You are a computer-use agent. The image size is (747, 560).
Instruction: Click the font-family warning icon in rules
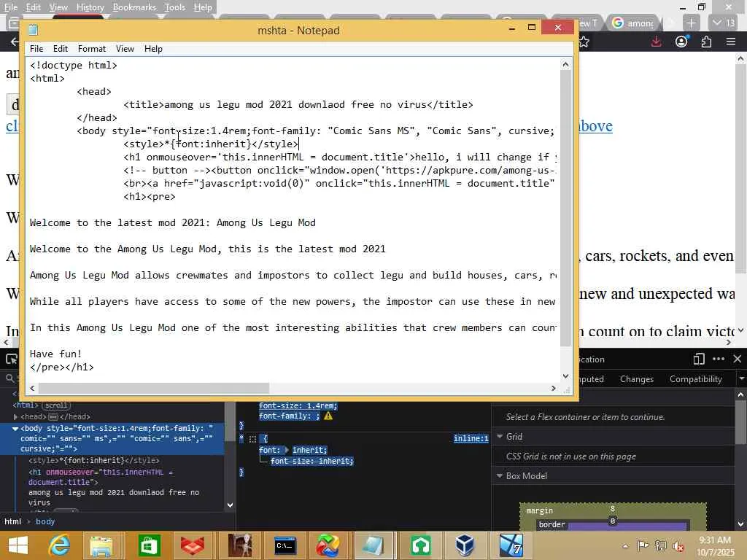coord(328,416)
